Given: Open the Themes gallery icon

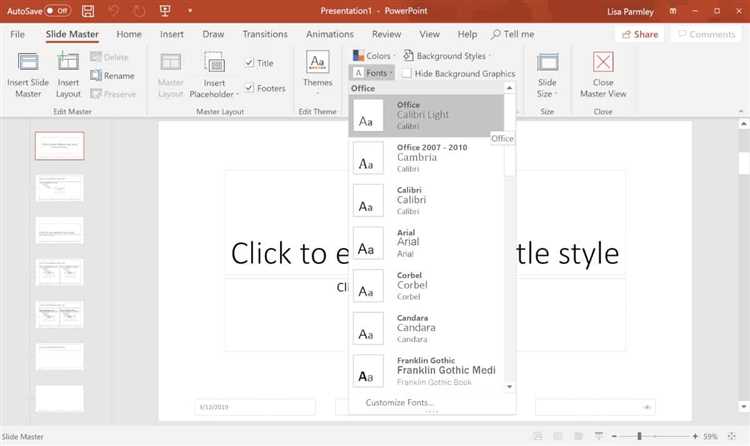Looking at the screenshot, I should pyautogui.click(x=318, y=64).
